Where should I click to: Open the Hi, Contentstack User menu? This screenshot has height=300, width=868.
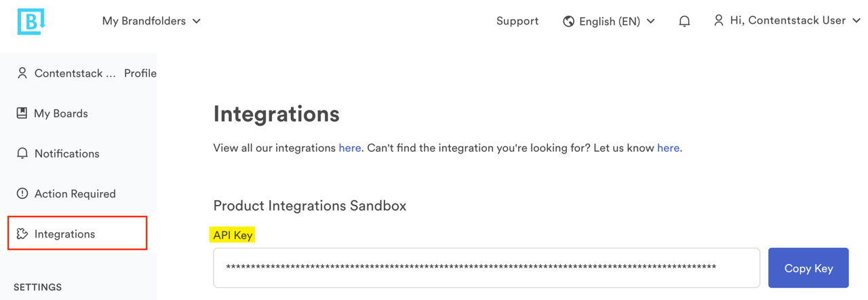(787, 20)
